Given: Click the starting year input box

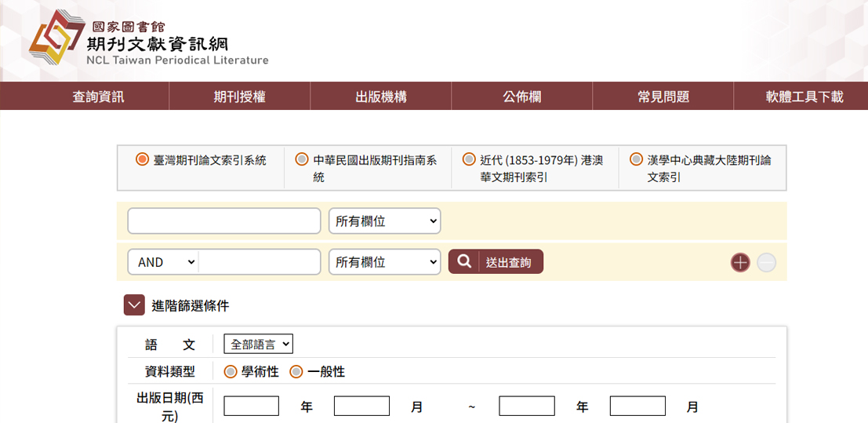Looking at the screenshot, I should (251, 406).
